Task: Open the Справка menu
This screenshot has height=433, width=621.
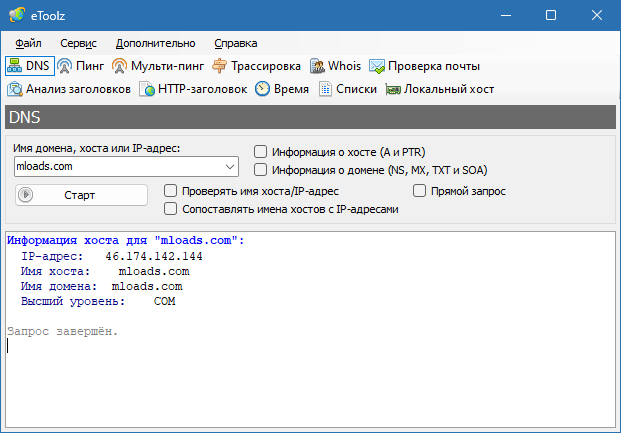Action: click(x=236, y=43)
